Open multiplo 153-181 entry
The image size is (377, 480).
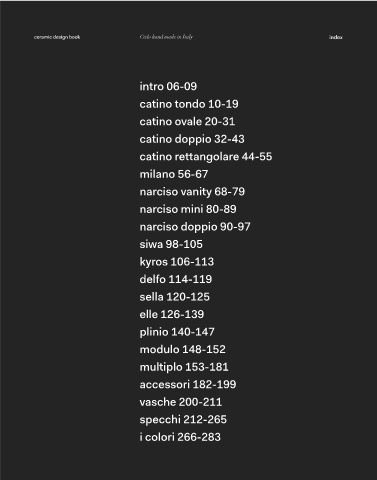point(184,367)
